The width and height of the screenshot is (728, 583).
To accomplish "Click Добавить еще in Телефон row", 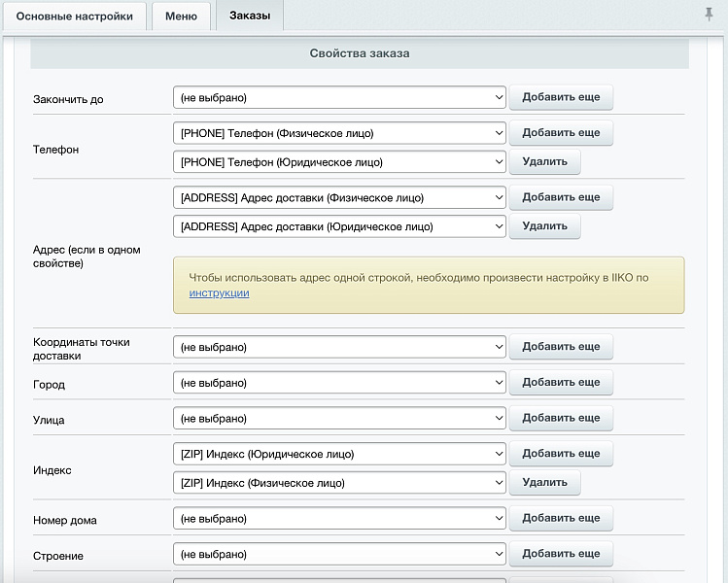I will tap(561, 133).
